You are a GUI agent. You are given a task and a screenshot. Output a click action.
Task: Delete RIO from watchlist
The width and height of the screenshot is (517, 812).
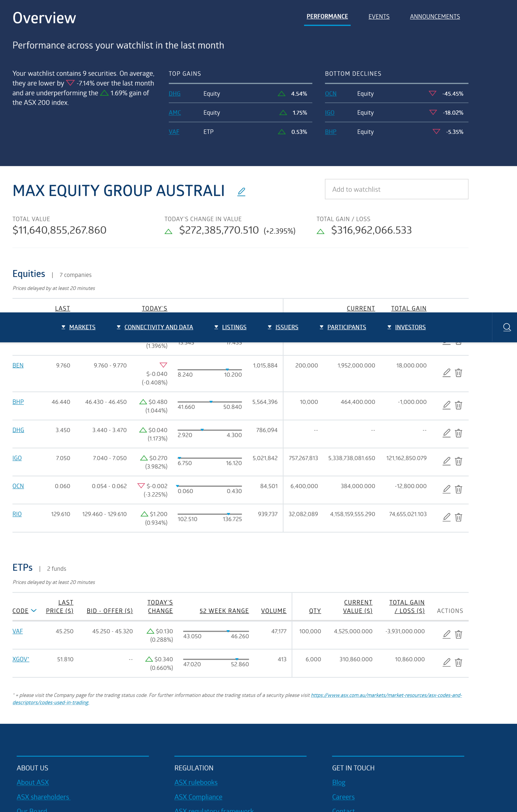[458, 517]
